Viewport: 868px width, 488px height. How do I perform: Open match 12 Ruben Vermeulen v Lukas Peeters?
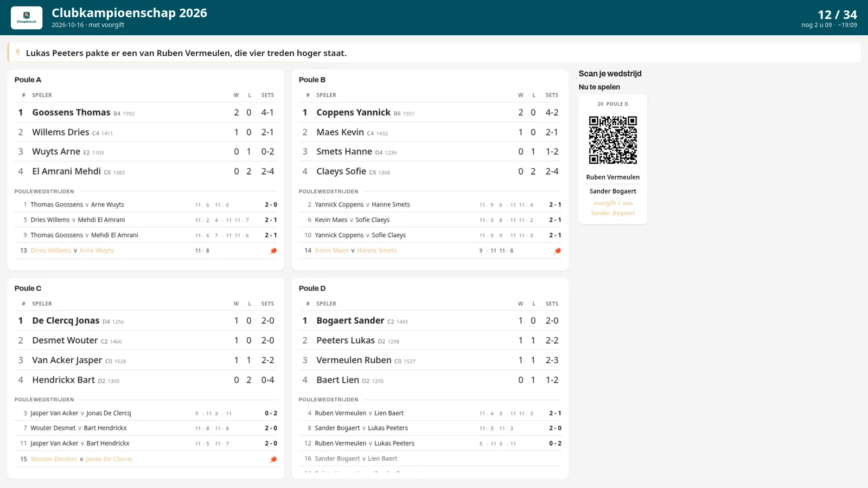pos(430,443)
